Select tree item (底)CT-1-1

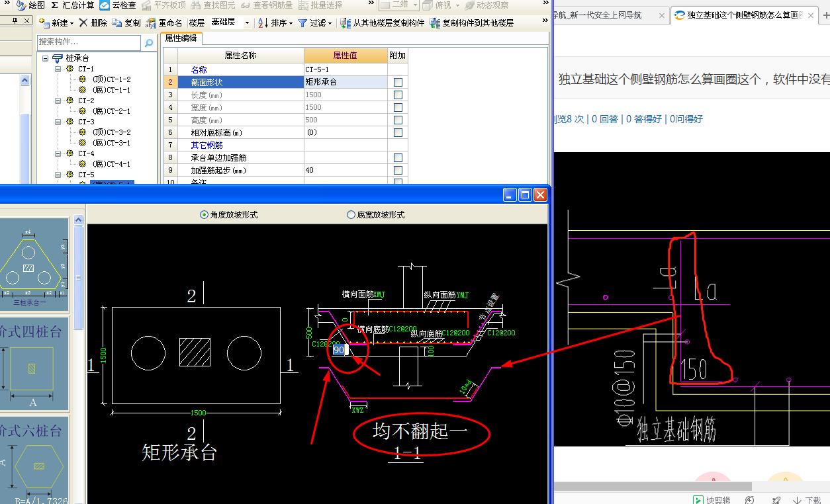111,90
